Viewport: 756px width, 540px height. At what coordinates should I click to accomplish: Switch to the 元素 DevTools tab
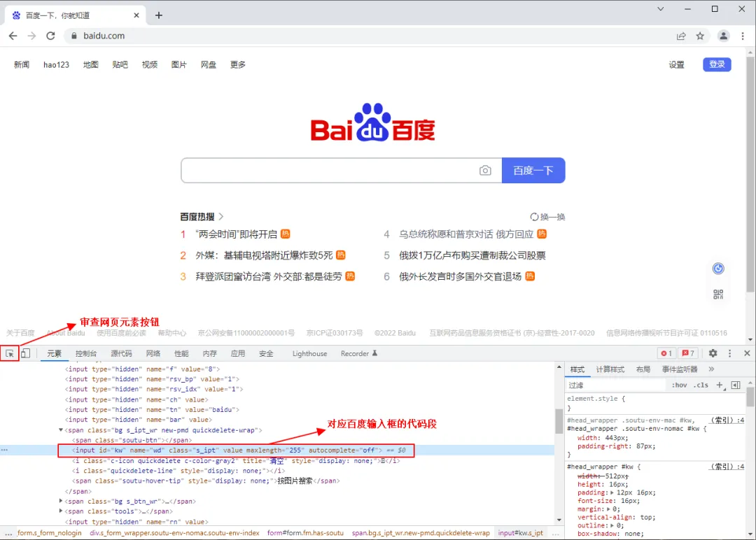54,353
